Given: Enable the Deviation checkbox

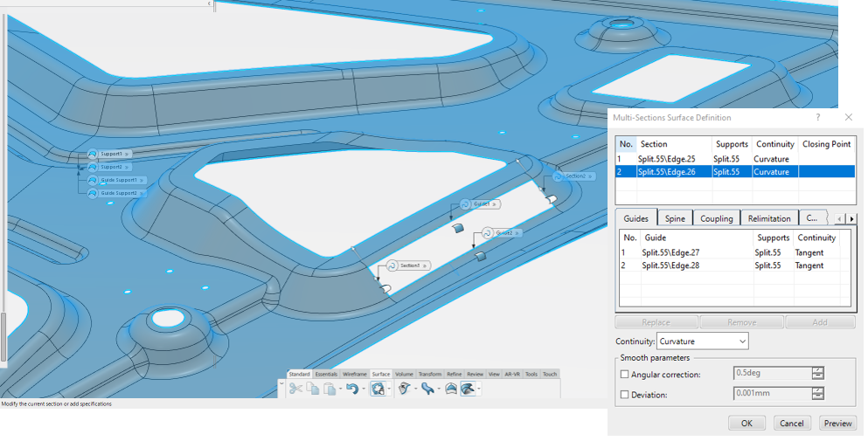Looking at the screenshot, I should 624,395.
